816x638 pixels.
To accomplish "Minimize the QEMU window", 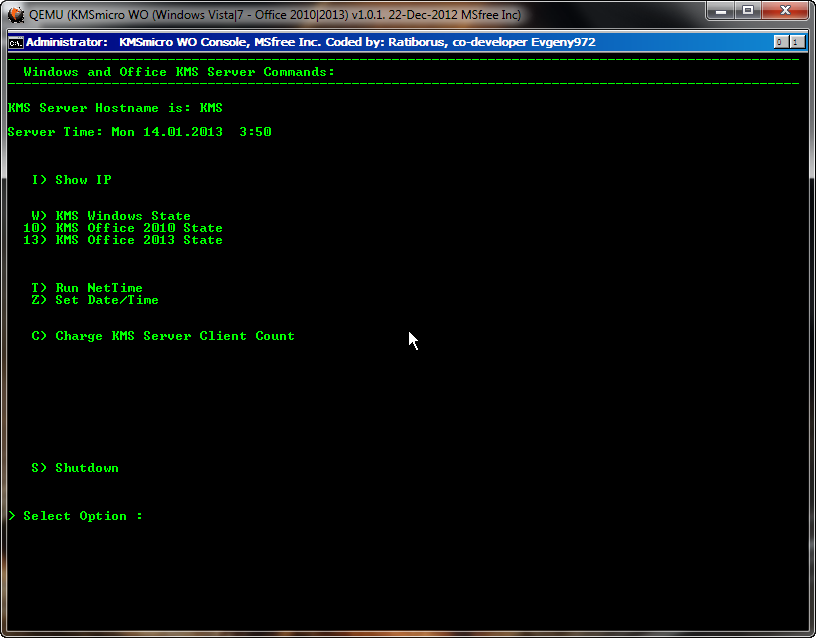I will pyautogui.click(x=721, y=11).
